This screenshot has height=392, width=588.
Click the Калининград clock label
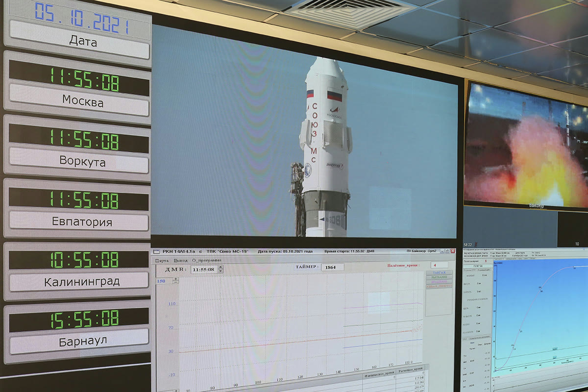pos(79,282)
